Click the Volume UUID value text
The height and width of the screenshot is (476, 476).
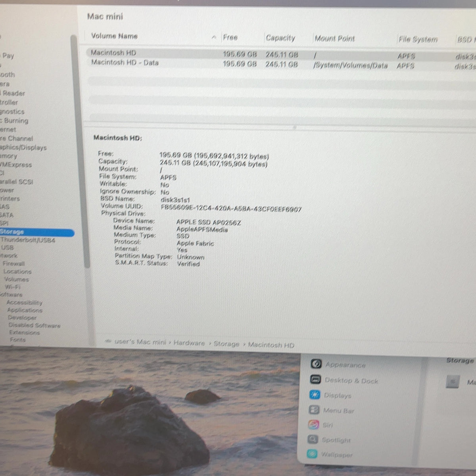click(x=231, y=208)
